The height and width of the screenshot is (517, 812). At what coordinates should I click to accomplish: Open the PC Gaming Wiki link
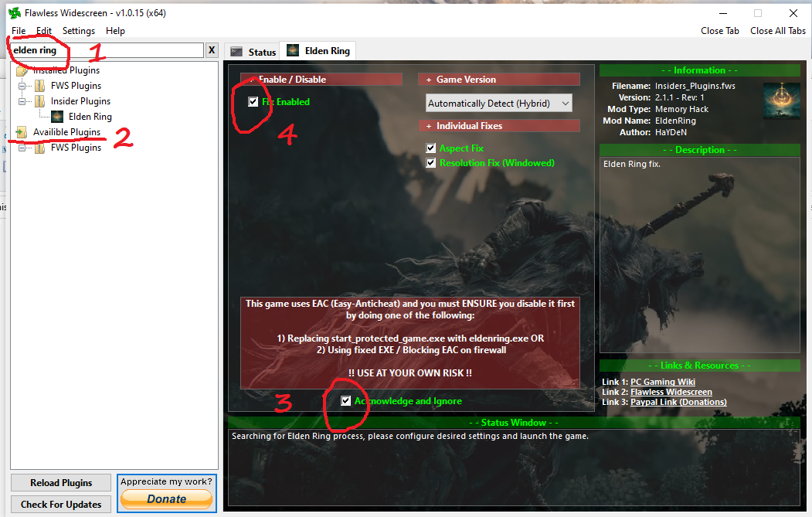coord(662,382)
